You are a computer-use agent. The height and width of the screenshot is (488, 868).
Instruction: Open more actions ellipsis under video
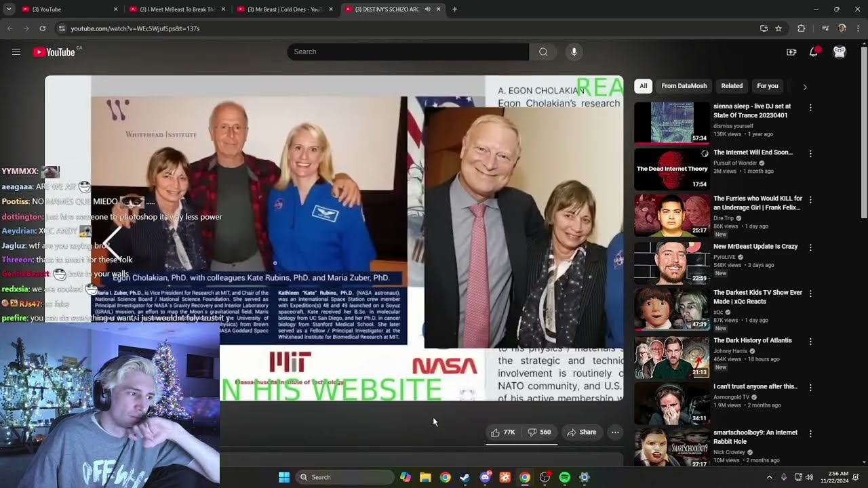[615, 432]
